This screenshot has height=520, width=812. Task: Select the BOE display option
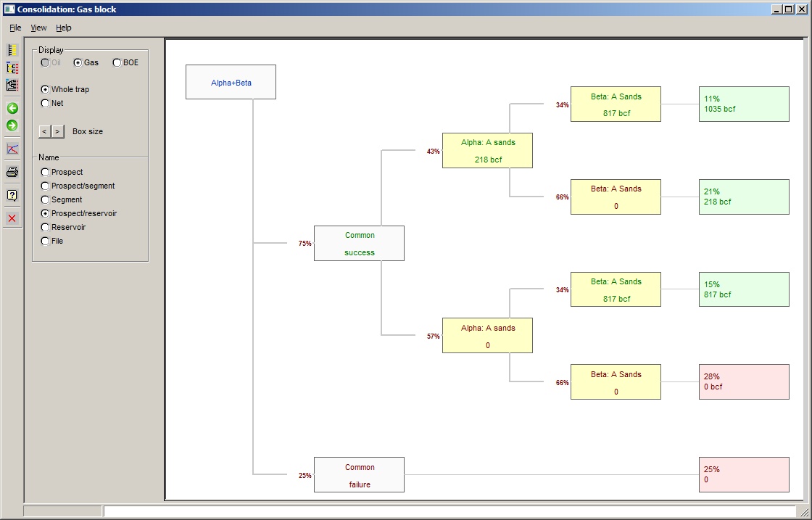point(117,63)
